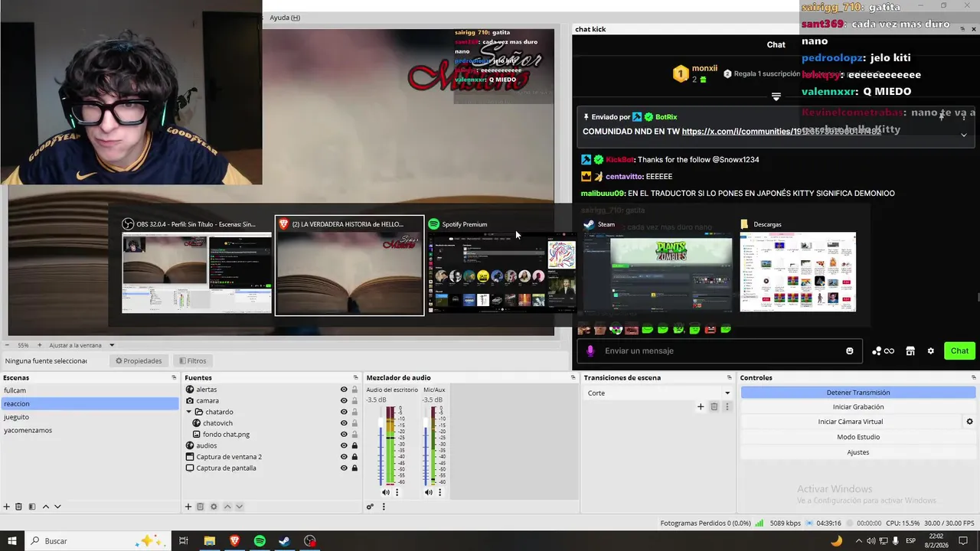Open Mic/Aux three-dot options

click(x=439, y=492)
